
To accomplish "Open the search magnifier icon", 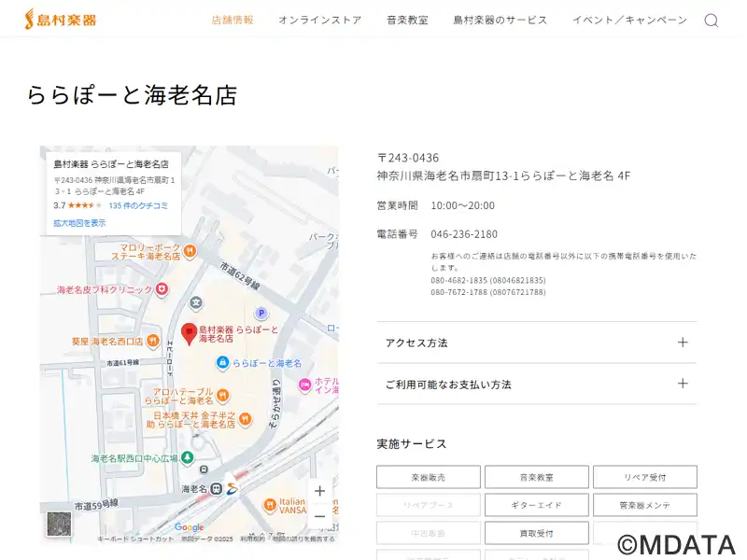I will tap(711, 21).
